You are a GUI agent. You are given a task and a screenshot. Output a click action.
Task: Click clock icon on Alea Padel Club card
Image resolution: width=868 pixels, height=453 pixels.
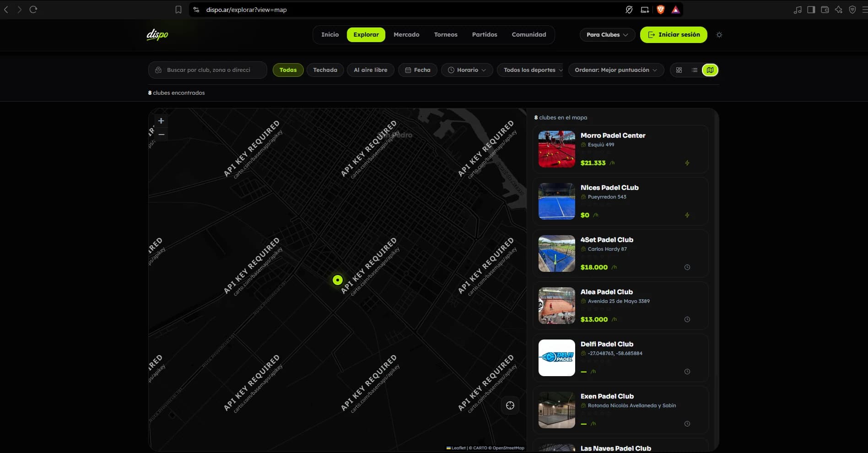687,319
